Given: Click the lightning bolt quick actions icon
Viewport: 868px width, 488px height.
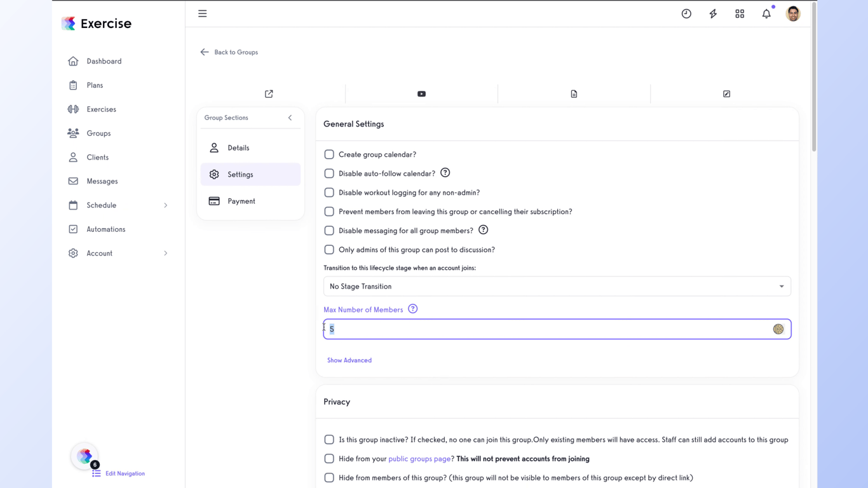Looking at the screenshot, I should tap(713, 14).
